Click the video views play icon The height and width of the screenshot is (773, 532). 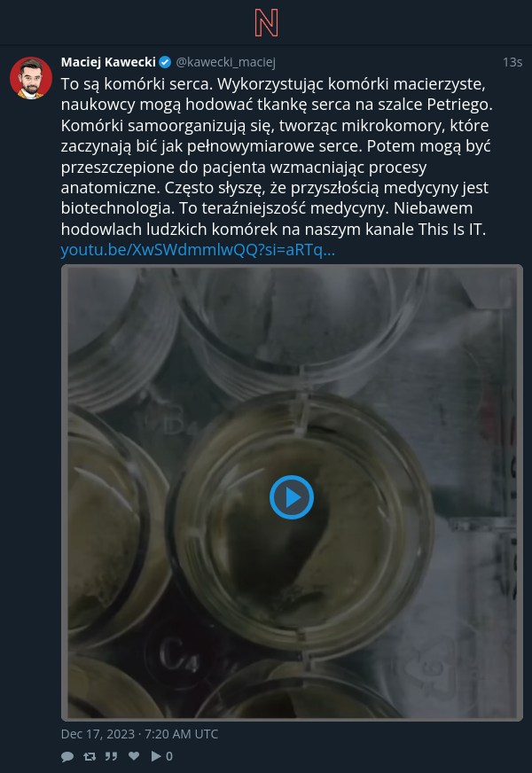click(156, 756)
